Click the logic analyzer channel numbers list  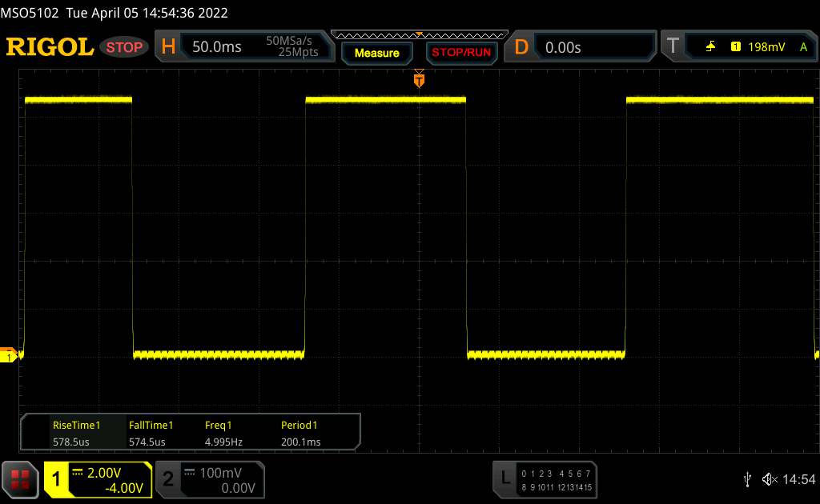coord(556,481)
